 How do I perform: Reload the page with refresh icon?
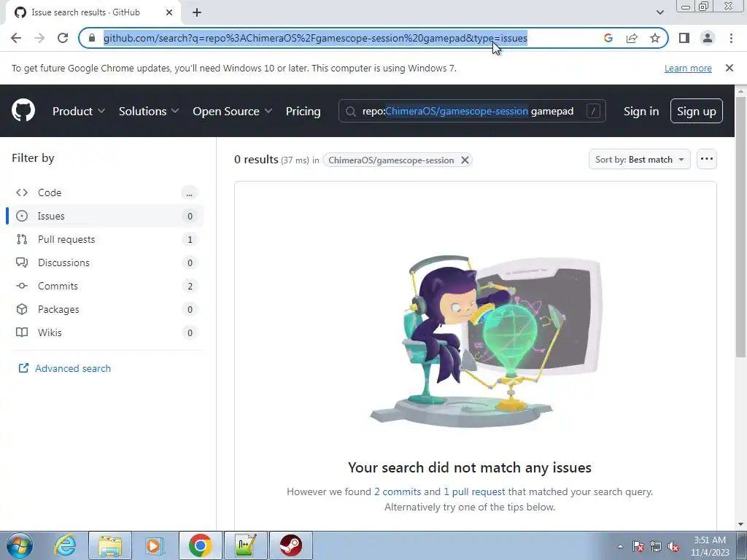click(63, 38)
